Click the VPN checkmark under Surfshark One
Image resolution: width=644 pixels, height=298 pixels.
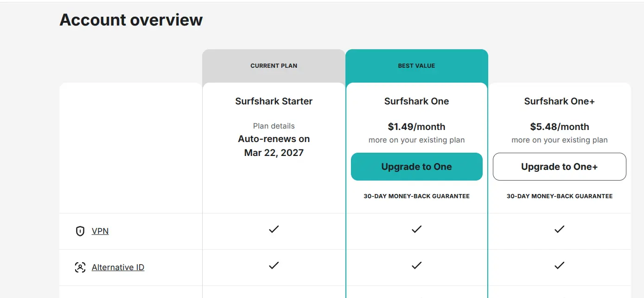417,229
